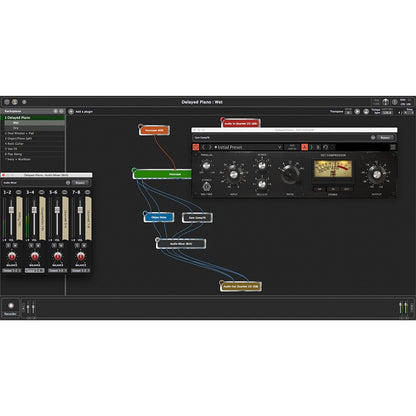The width and height of the screenshot is (416, 416).
Task: Toggle stereo link icon for channel 5-6
Action: (x=65, y=192)
